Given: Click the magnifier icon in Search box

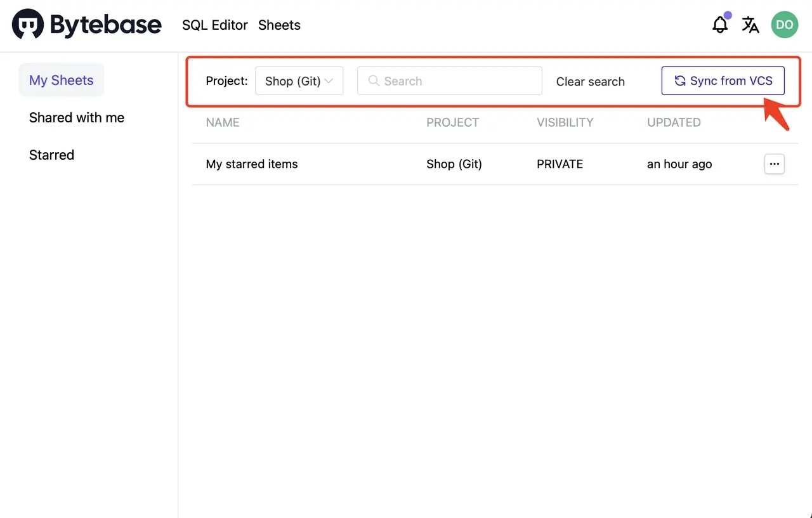Looking at the screenshot, I should coord(374,81).
